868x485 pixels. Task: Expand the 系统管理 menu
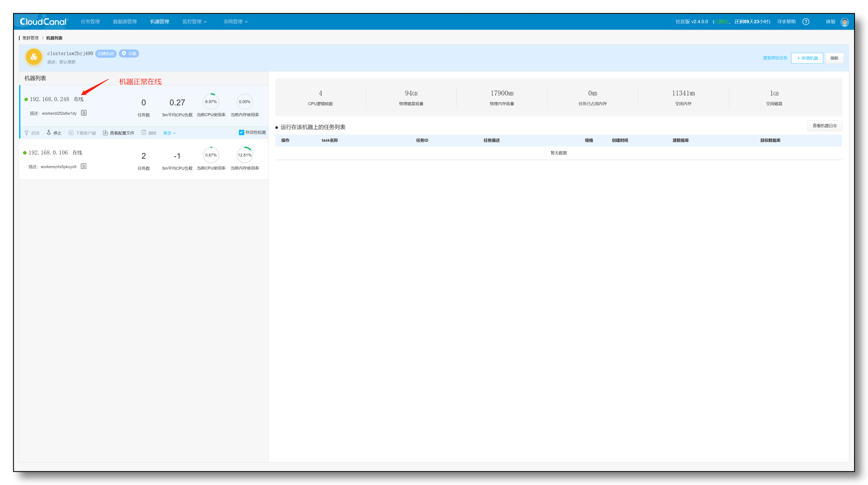[x=235, y=22]
